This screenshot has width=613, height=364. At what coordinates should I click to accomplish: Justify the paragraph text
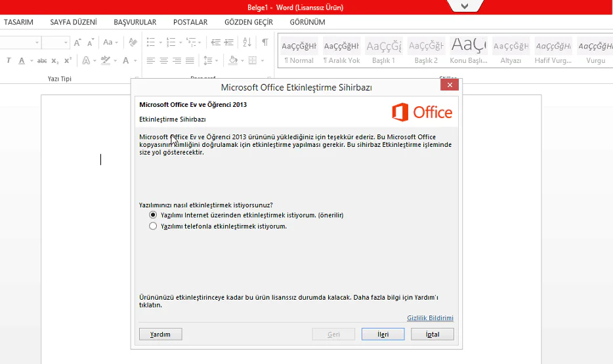[190, 60]
